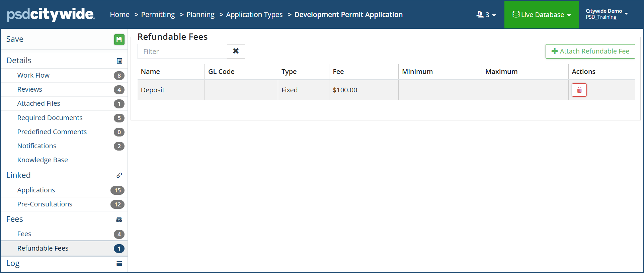Navigate to Application Types breadcrumb
644x273 pixels.
pyautogui.click(x=254, y=15)
